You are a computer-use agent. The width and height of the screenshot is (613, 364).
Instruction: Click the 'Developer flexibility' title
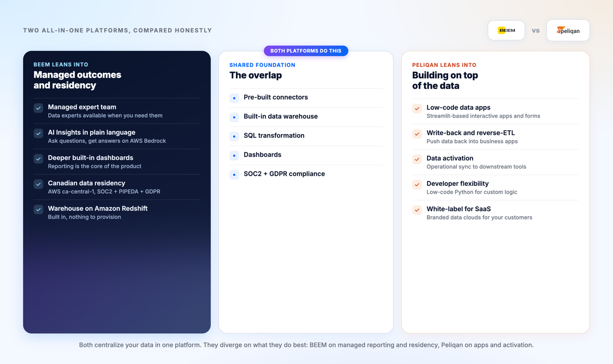point(458,184)
